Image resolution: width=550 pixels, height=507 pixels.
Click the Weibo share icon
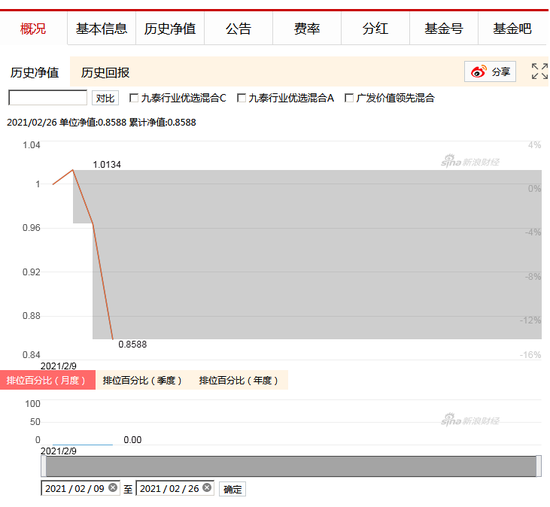pyautogui.click(x=478, y=72)
